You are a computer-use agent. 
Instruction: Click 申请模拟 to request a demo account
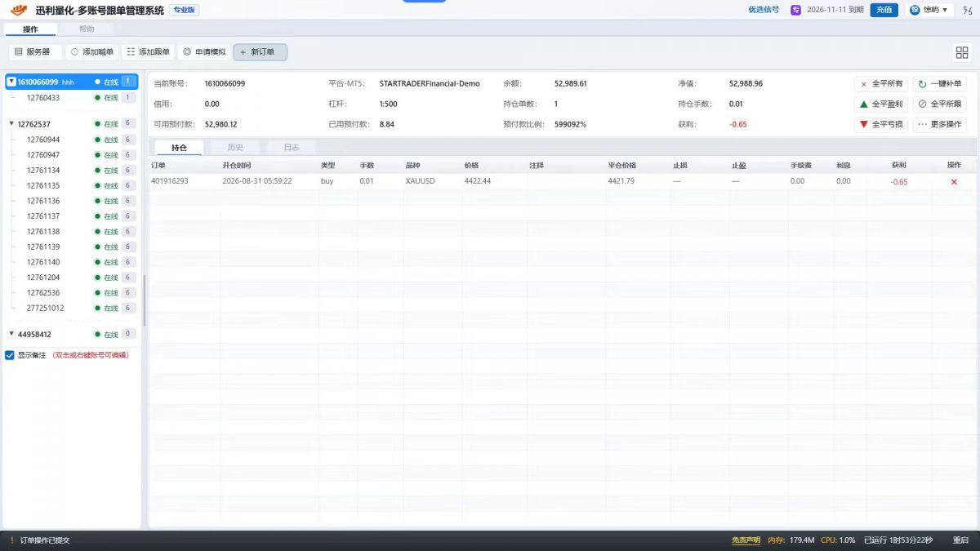204,51
